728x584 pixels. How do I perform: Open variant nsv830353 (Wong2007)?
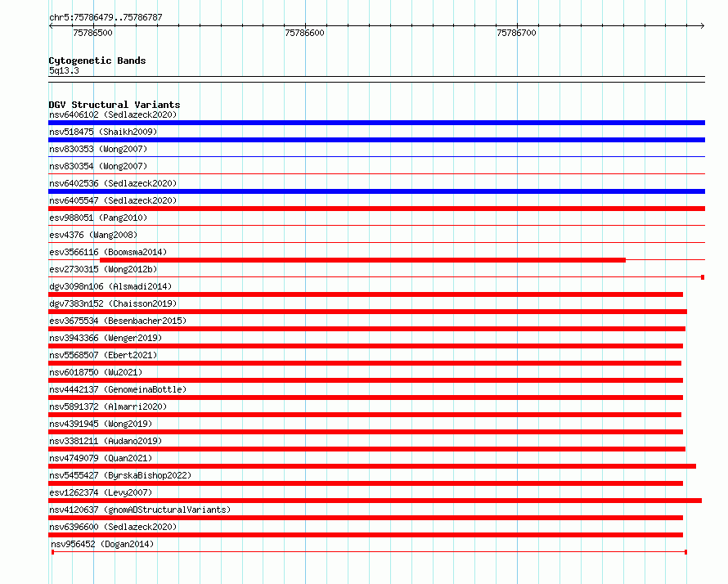[x=98, y=149]
